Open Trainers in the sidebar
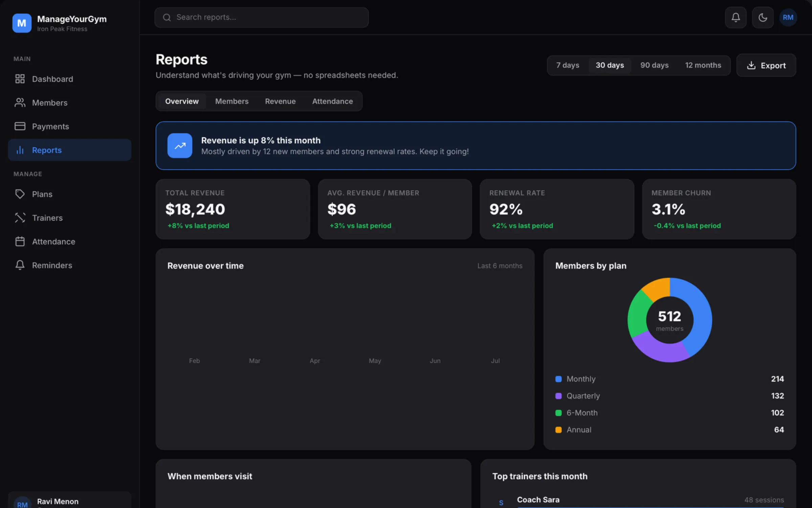812x508 pixels. pyautogui.click(x=69, y=218)
